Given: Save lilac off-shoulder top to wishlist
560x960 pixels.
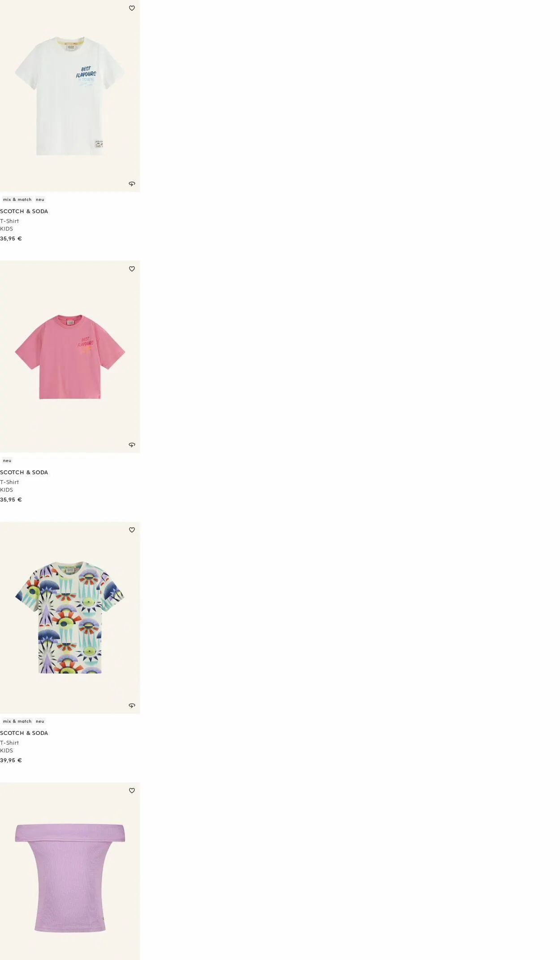Looking at the screenshot, I should [132, 791].
